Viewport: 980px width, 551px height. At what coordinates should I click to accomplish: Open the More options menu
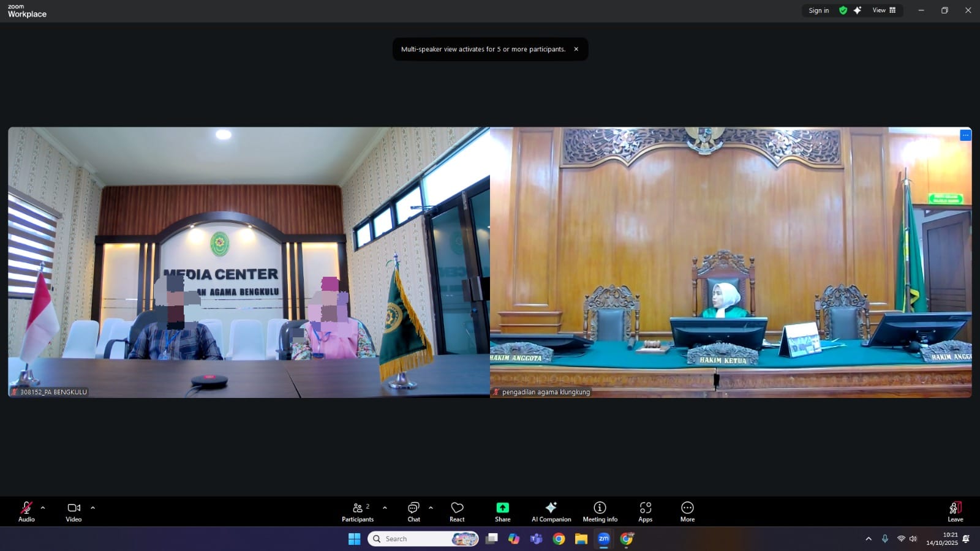coord(687,511)
